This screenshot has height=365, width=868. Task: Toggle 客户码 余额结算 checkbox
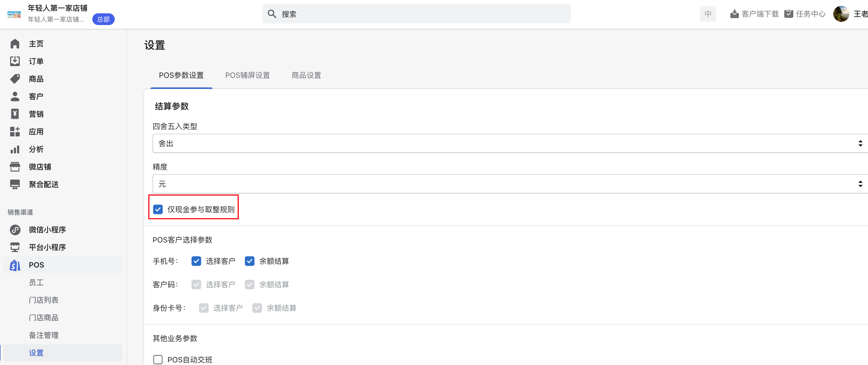click(x=249, y=285)
